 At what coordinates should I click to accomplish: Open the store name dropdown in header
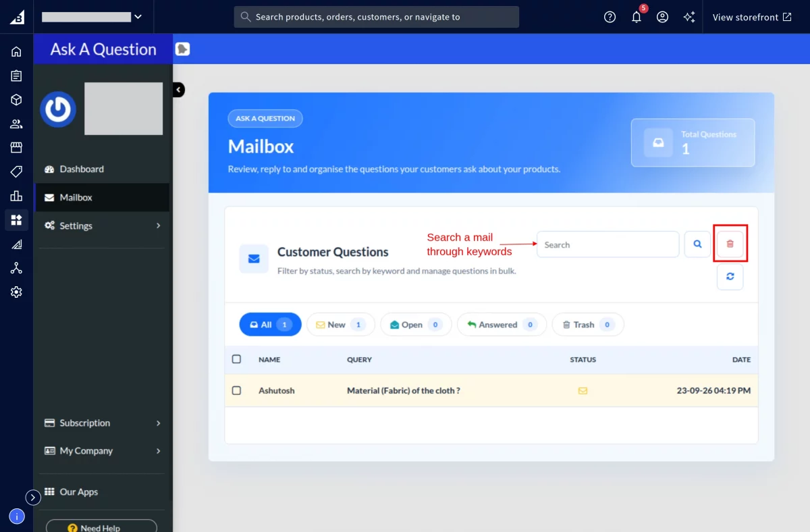(92, 17)
